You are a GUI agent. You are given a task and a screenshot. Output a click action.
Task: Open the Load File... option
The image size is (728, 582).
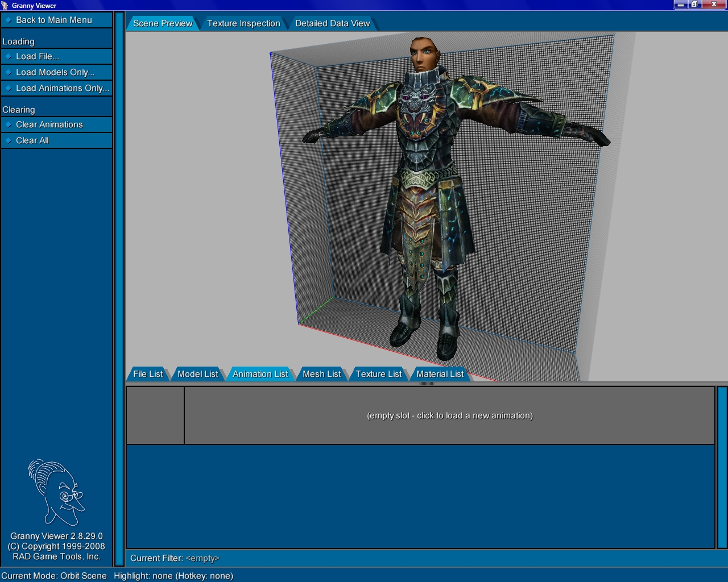[x=57, y=56]
